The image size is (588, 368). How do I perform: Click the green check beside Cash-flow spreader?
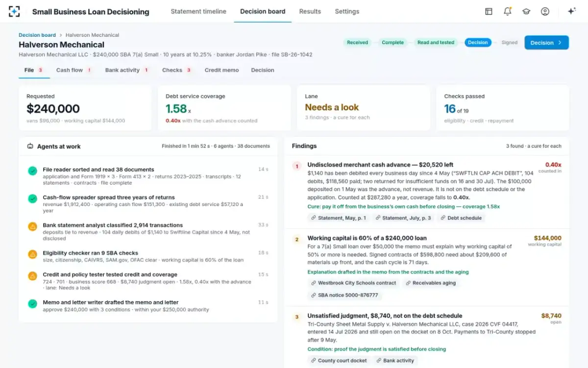coord(32,199)
